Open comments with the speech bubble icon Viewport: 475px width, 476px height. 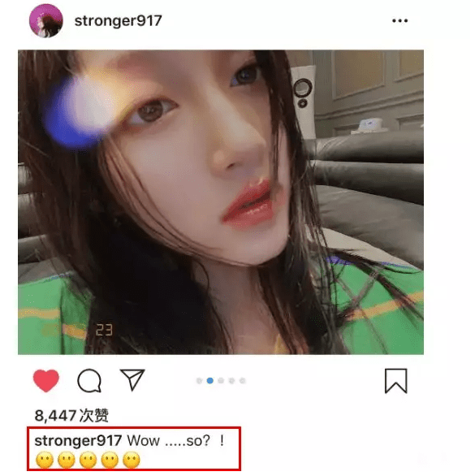coord(89,380)
